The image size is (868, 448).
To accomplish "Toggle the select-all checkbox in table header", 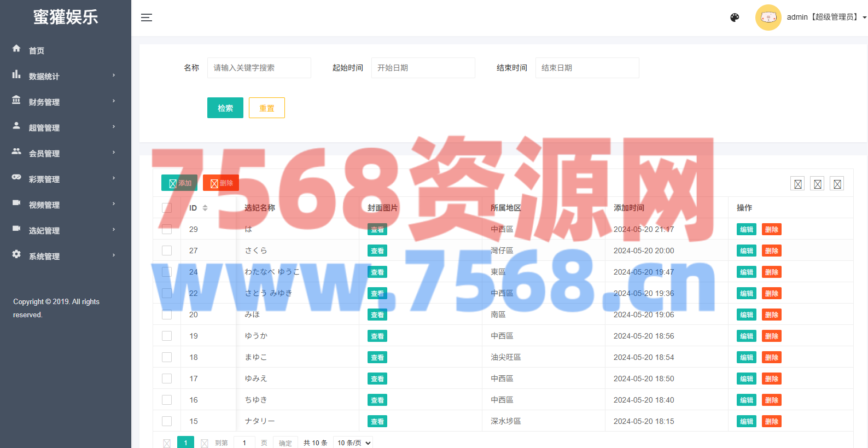I will coord(167,208).
